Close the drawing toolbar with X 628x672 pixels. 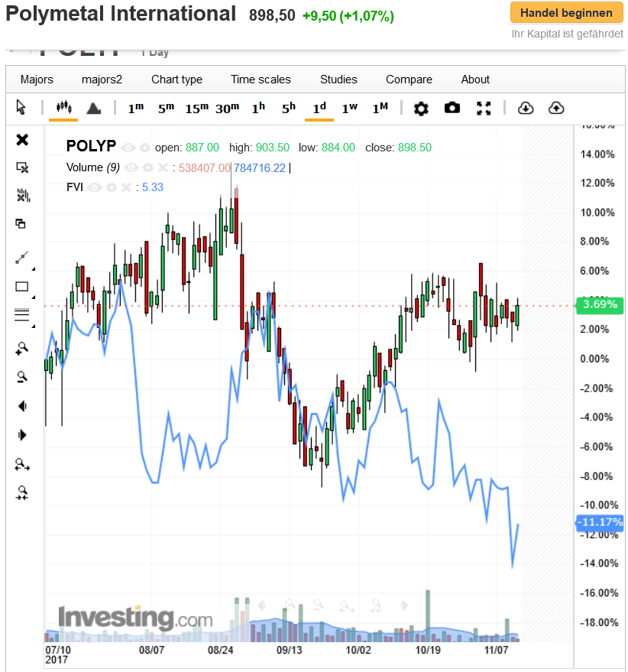[22, 140]
